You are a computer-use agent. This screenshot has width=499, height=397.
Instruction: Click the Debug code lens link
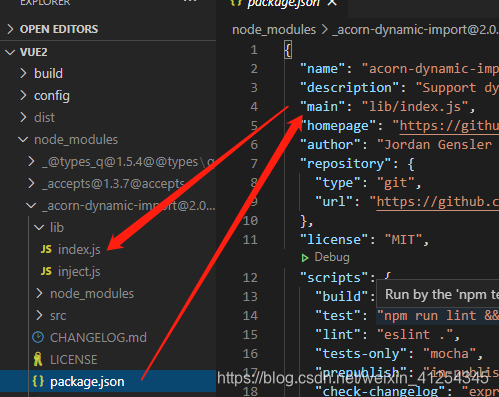(x=332, y=257)
